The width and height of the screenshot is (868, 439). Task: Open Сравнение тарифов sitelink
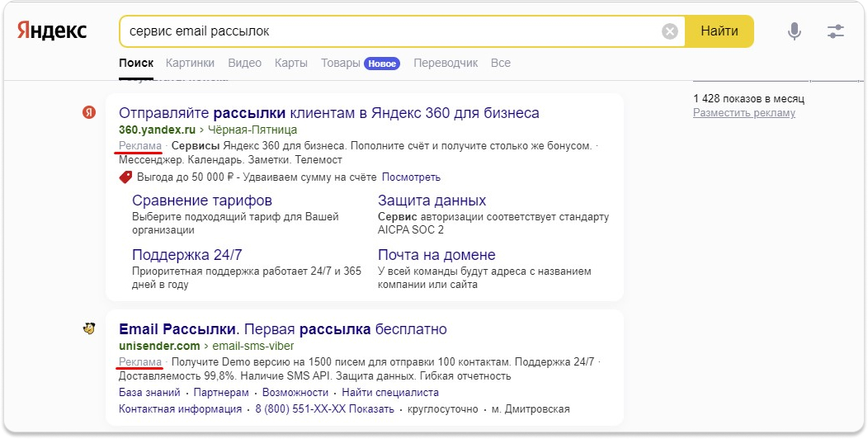click(x=202, y=201)
